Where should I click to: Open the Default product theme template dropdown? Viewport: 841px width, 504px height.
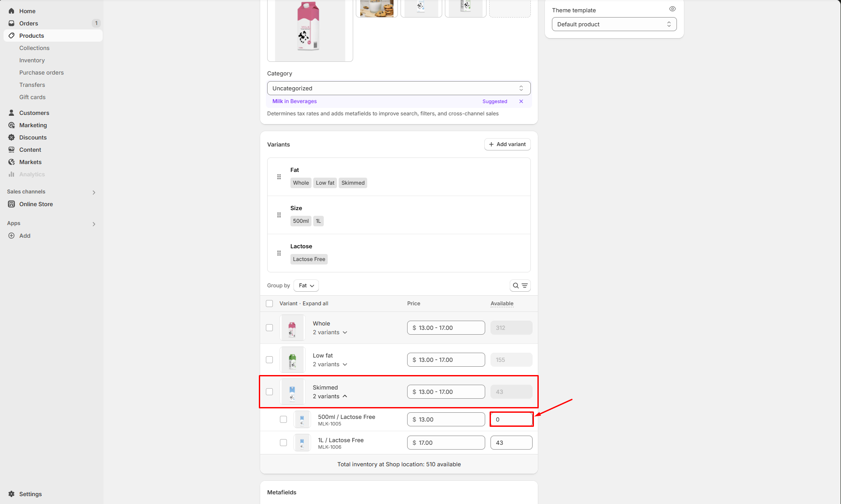pyautogui.click(x=614, y=24)
